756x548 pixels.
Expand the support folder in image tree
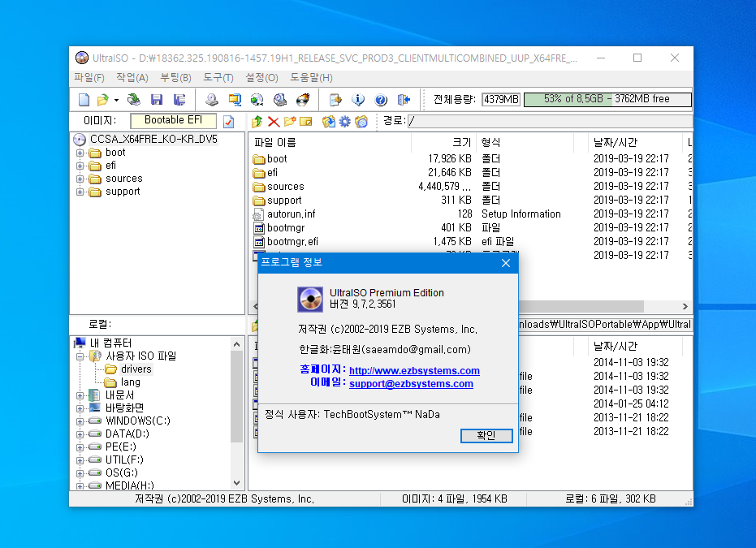80,192
